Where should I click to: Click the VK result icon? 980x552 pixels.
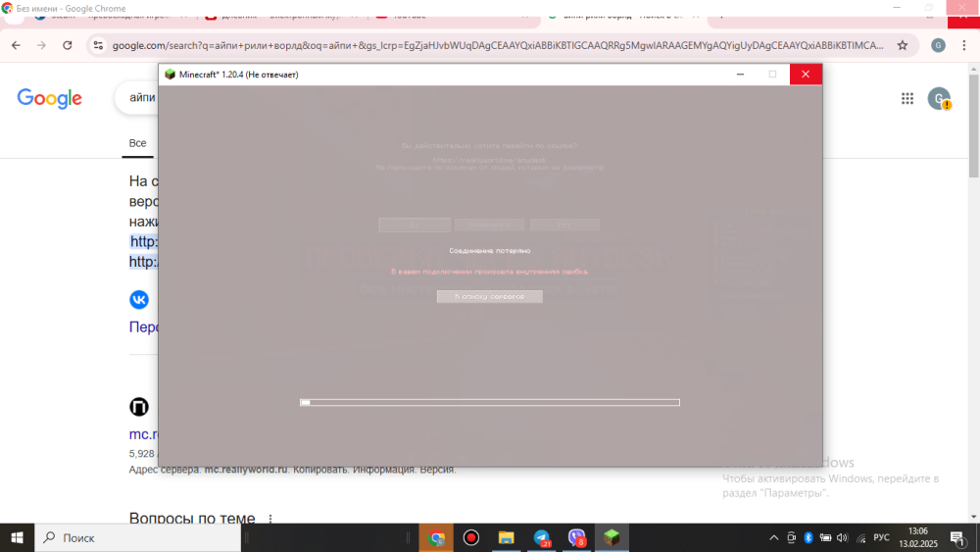click(139, 299)
